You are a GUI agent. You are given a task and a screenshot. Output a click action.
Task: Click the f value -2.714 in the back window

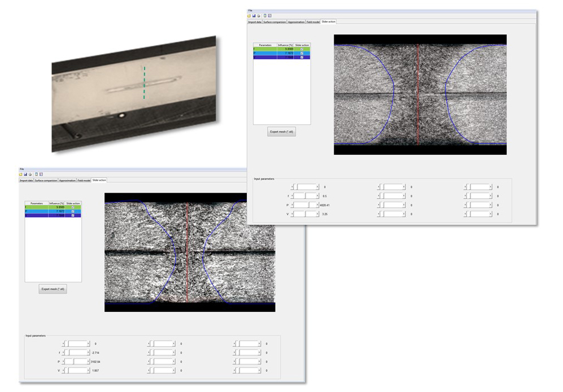(x=95, y=353)
